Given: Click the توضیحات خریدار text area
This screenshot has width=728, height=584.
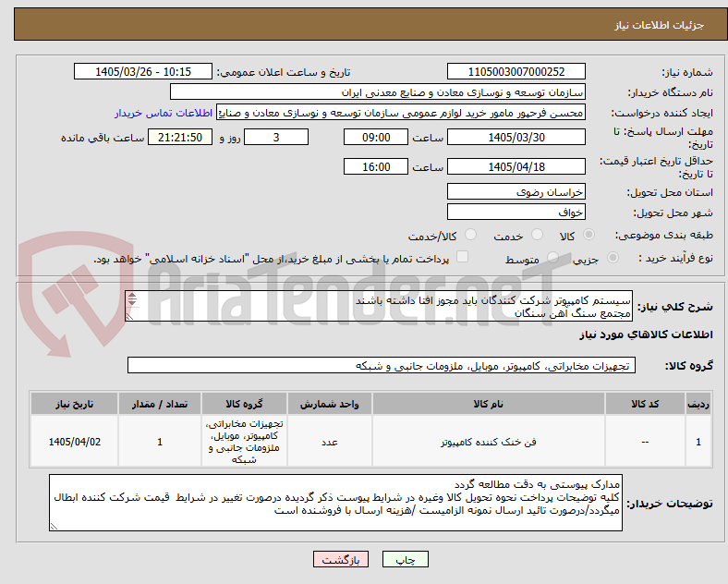Looking at the screenshot, I should click(335, 503).
